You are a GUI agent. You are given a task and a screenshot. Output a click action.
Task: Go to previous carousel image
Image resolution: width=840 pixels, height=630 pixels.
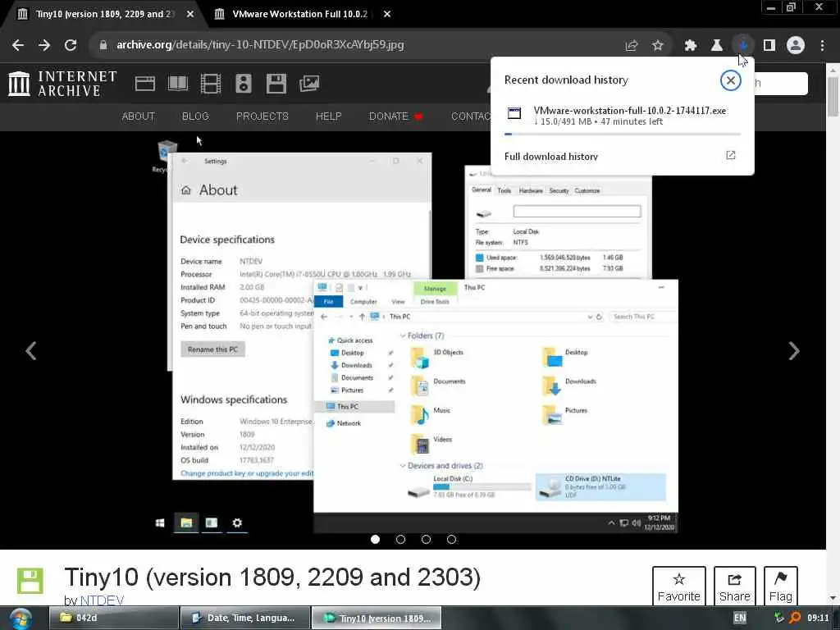tap(31, 351)
